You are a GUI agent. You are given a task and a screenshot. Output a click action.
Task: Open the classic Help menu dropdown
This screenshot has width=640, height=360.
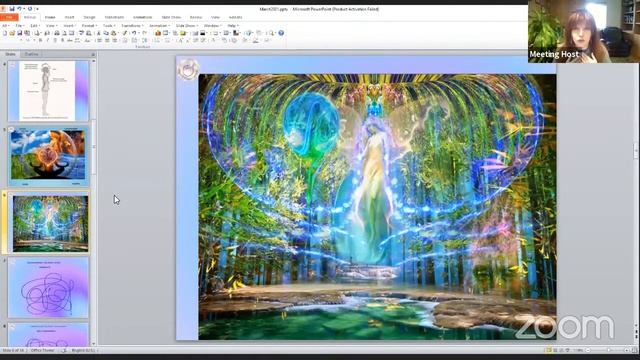tap(233, 26)
